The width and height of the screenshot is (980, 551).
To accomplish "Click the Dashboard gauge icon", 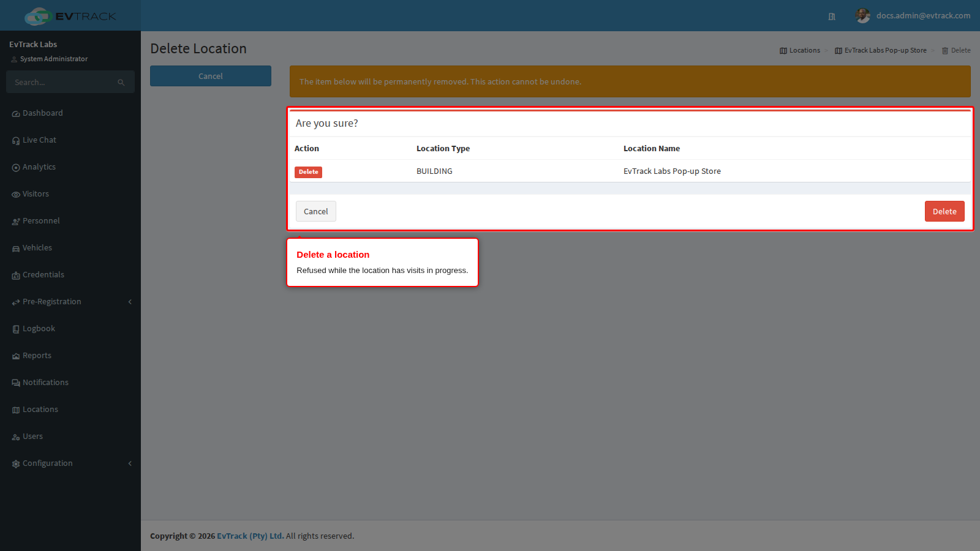I will [x=16, y=114].
